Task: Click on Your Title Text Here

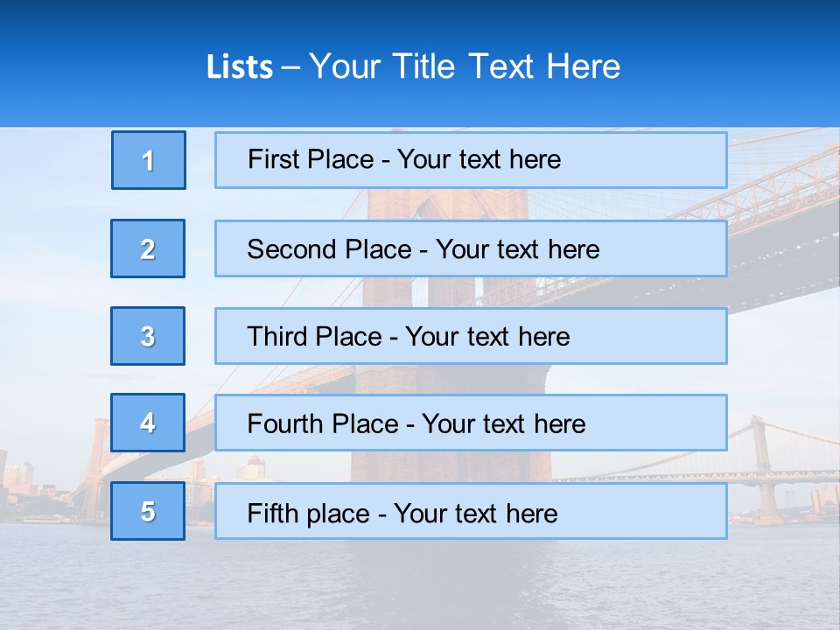Action: coord(464,67)
